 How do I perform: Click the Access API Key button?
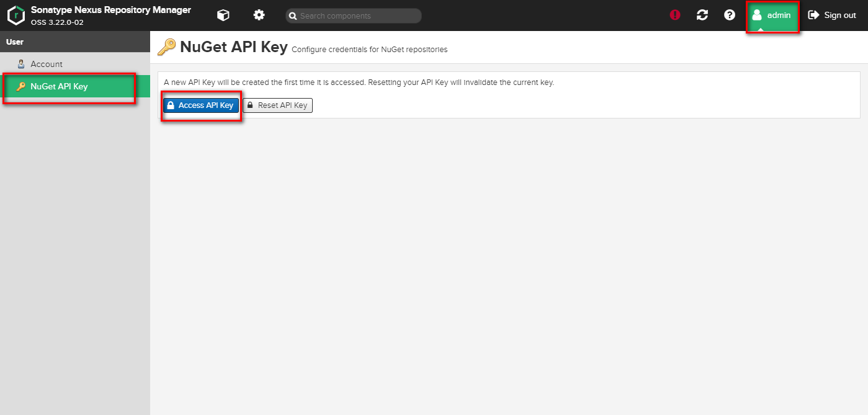pos(201,105)
